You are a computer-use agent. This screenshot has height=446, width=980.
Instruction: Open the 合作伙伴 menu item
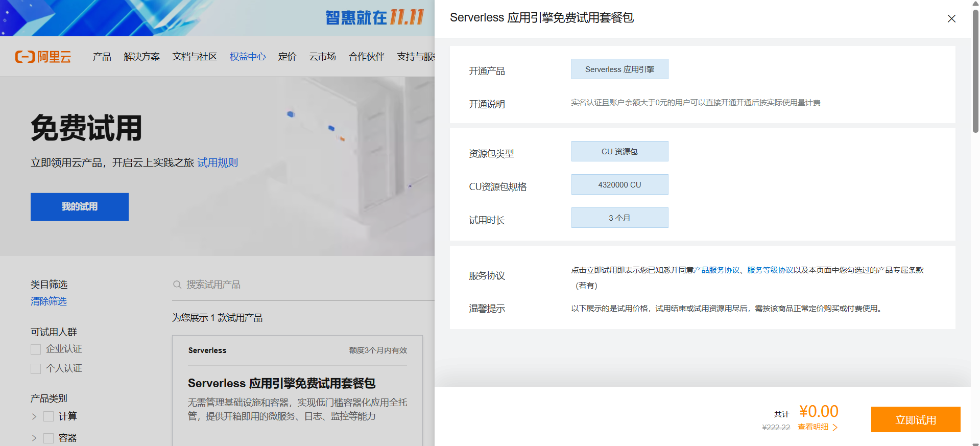click(366, 57)
